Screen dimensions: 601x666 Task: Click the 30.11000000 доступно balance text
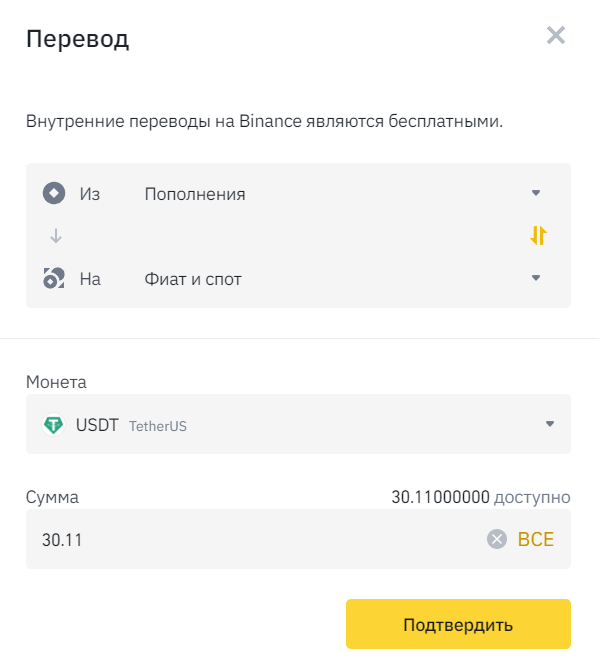[x=480, y=497]
